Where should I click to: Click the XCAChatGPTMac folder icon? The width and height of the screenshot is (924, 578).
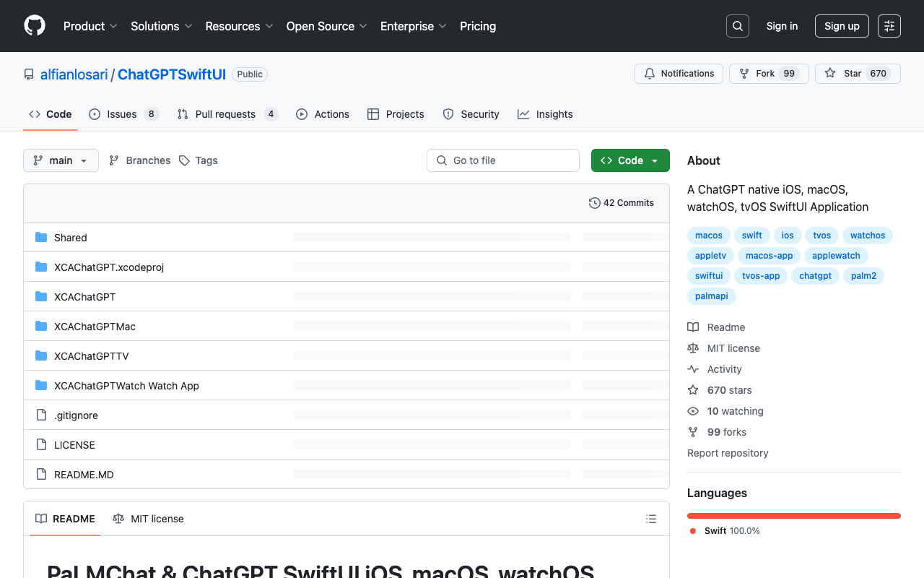(41, 327)
